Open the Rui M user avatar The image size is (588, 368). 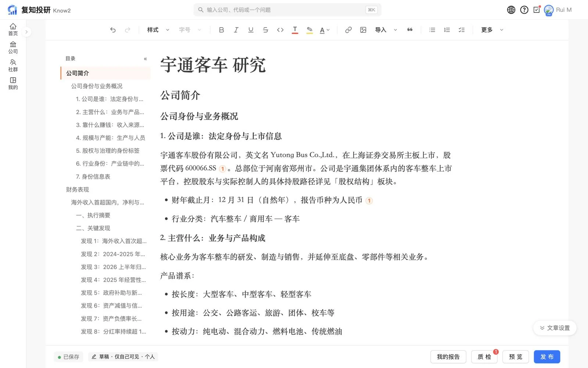[x=549, y=10]
